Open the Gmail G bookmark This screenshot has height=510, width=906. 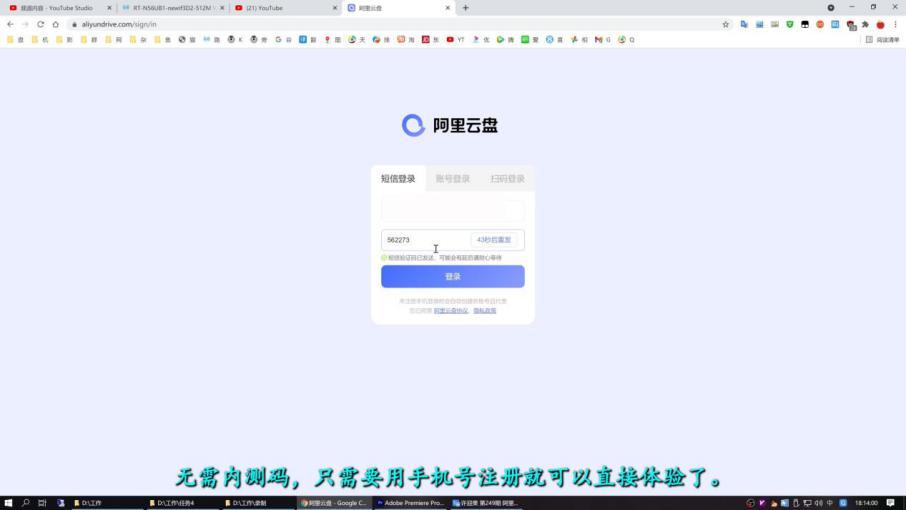pos(603,40)
